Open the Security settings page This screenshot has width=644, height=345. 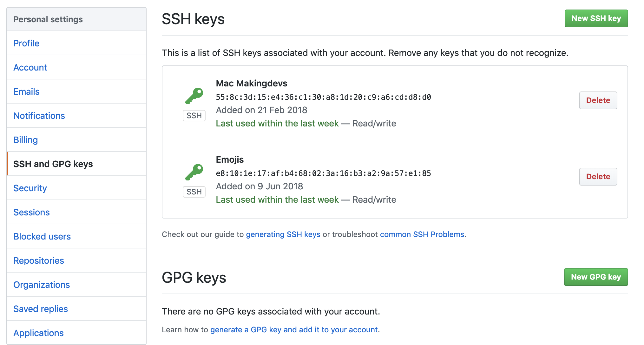(x=30, y=188)
